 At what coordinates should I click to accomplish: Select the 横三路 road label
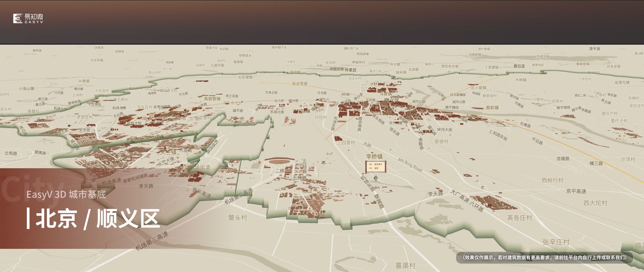pos(596,163)
